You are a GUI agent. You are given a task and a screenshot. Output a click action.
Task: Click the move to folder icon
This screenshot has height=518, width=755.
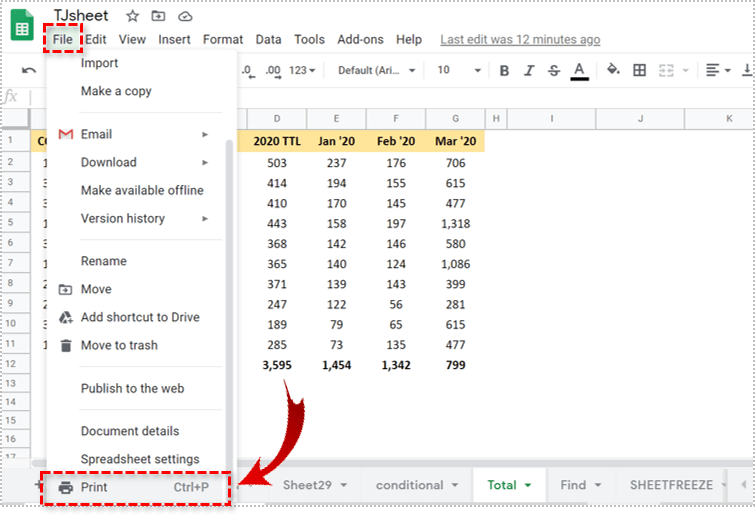point(158,16)
